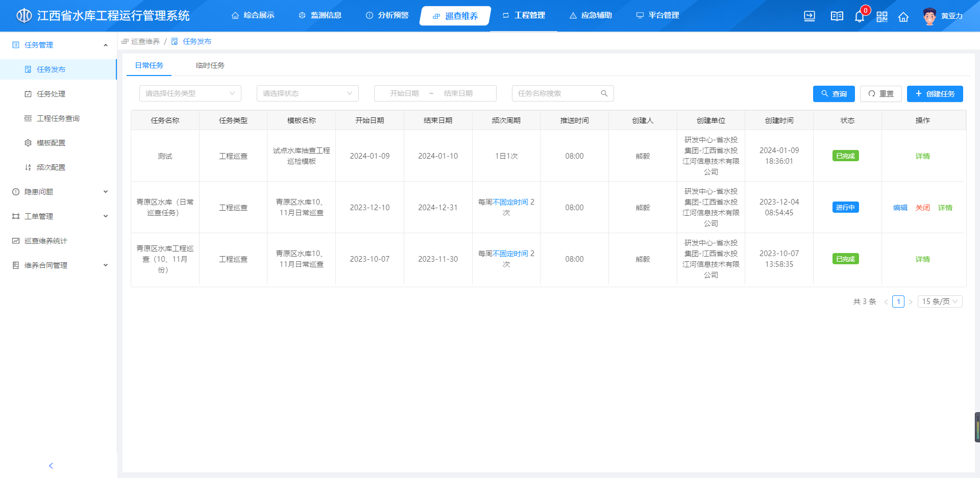Click the 状态 column header
This screenshot has width=980, height=478.
click(847, 120)
